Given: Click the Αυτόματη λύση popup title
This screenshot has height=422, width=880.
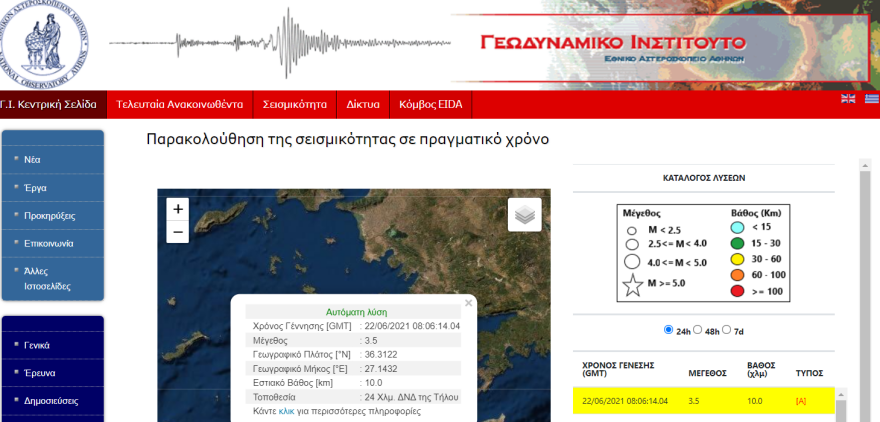Looking at the screenshot, I should pyautogui.click(x=356, y=312).
